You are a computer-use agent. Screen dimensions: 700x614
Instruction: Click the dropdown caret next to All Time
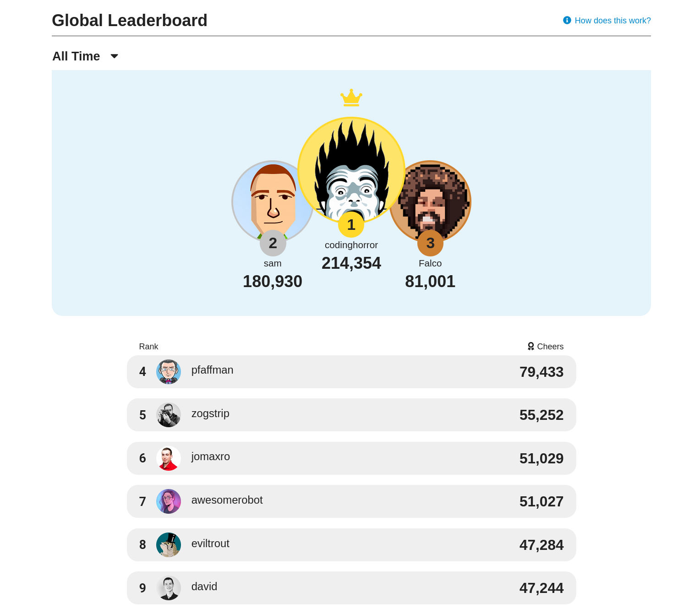click(x=114, y=56)
